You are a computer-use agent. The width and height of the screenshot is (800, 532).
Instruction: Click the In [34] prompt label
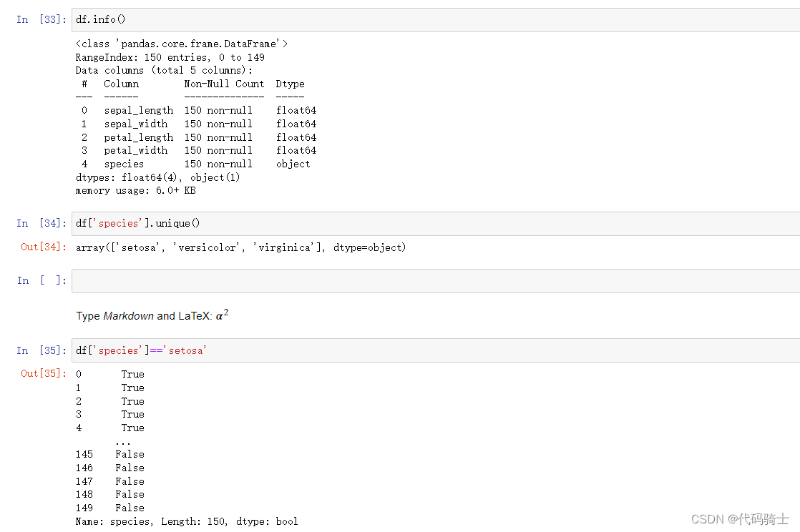coord(42,223)
